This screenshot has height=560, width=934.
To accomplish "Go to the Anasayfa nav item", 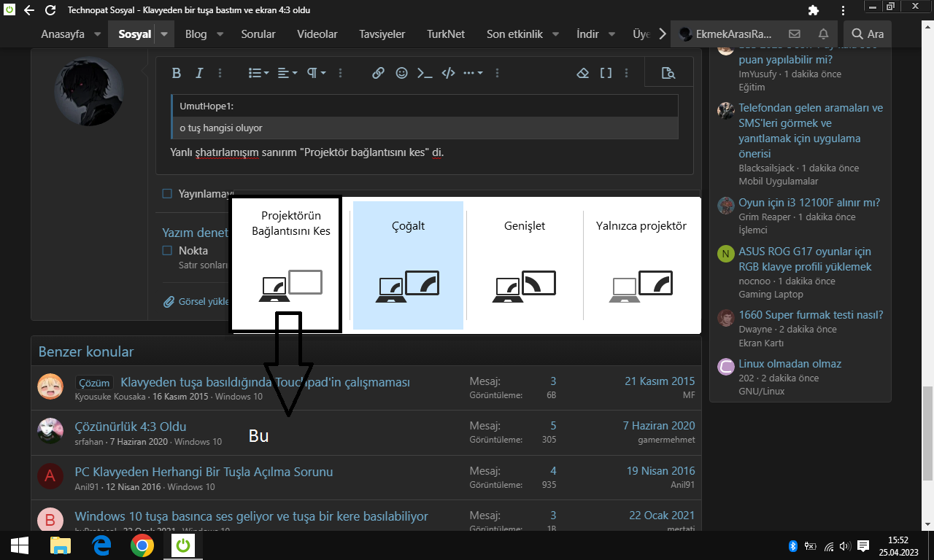I will tap(63, 34).
